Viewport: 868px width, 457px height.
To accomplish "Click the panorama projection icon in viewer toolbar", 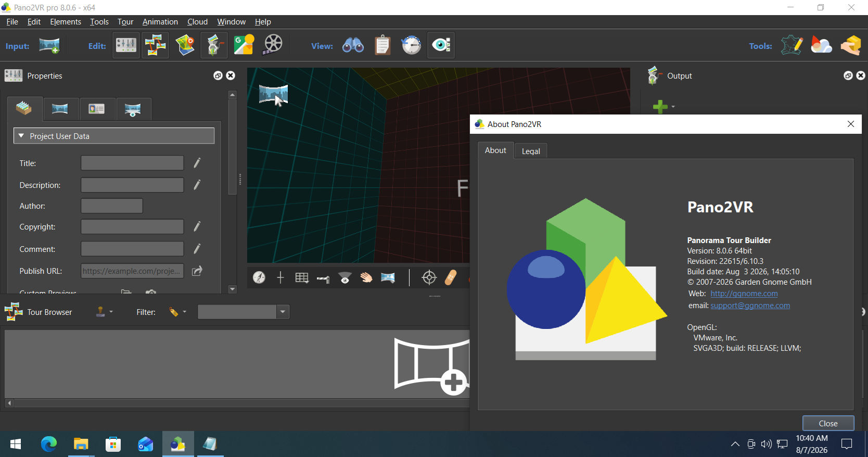I will click(388, 277).
